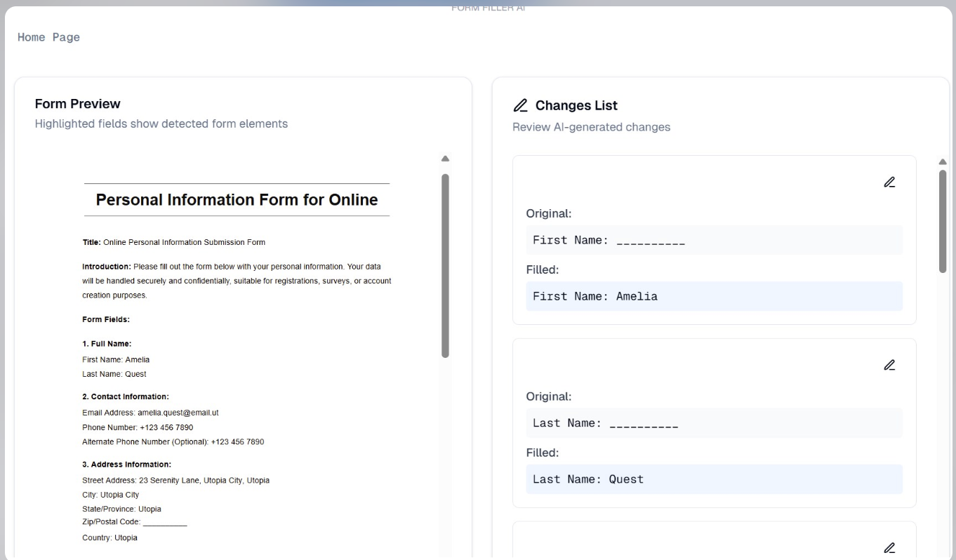Click 'Review AI-generated changes' subtitle
Screen dimensions: 956x560
pos(591,127)
